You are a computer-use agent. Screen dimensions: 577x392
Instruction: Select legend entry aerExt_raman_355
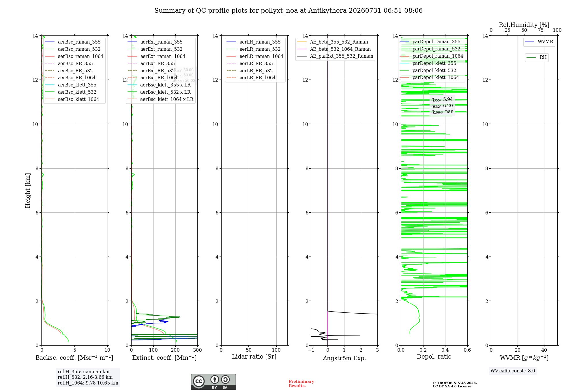[155, 42]
